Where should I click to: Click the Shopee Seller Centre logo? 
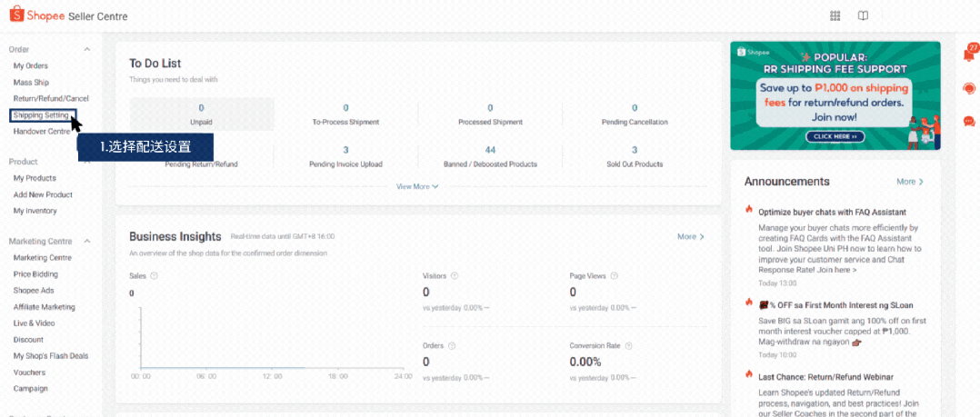click(69, 15)
